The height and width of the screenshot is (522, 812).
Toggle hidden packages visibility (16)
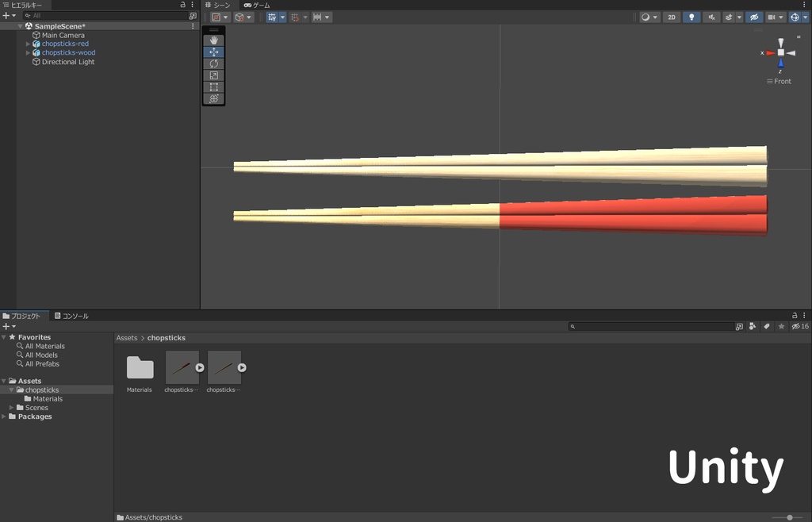[x=800, y=326]
